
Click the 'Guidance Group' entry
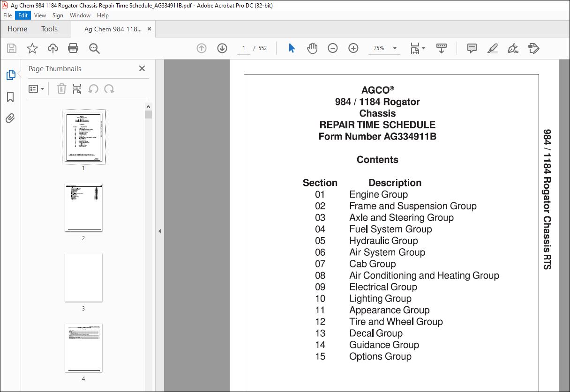pyautogui.click(x=384, y=345)
